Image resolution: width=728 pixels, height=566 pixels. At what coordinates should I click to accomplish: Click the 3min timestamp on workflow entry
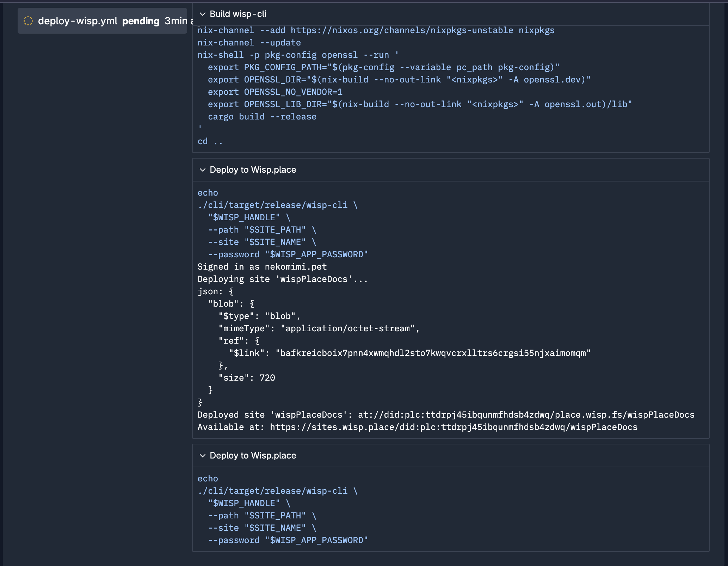176,21
